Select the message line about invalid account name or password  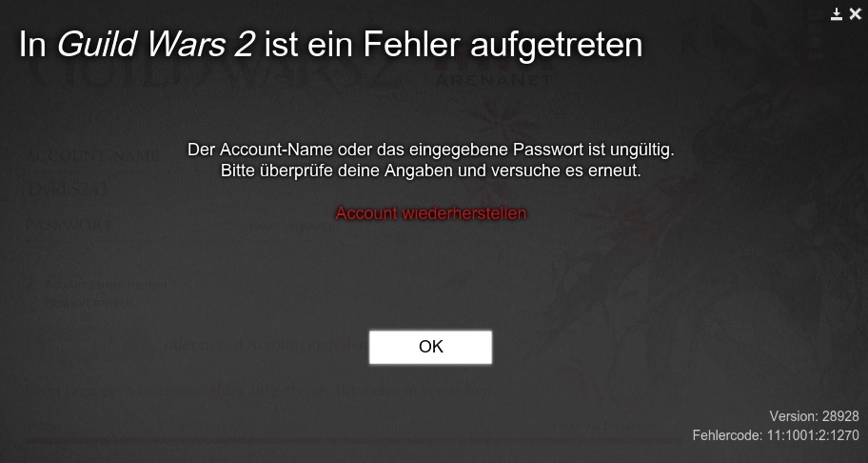pyautogui.click(x=431, y=150)
